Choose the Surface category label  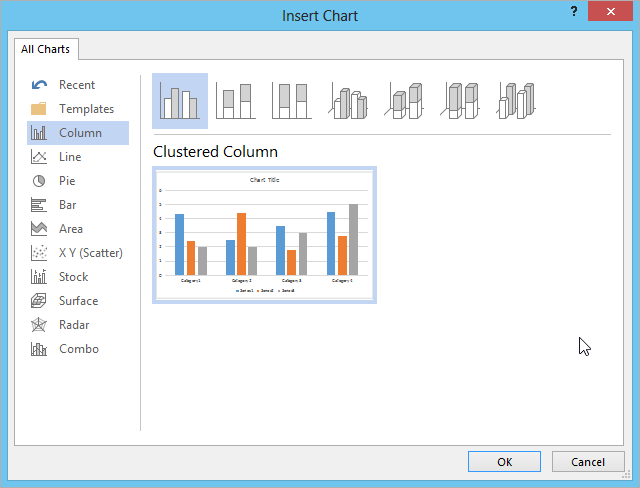click(78, 301)
